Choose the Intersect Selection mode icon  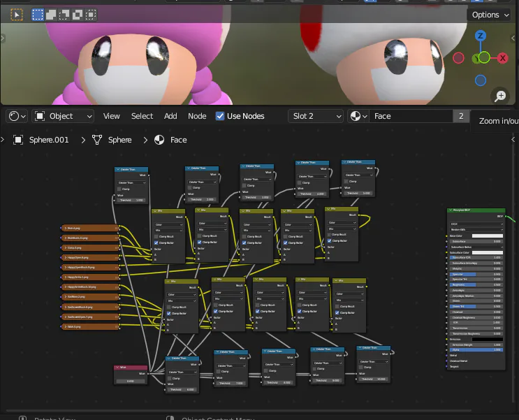coord(90,15)
